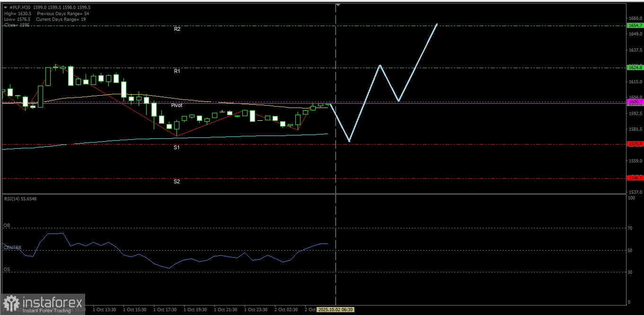Click the RSI(14) indicator label
The image size is (644, 315).
[x=20, y=198]
